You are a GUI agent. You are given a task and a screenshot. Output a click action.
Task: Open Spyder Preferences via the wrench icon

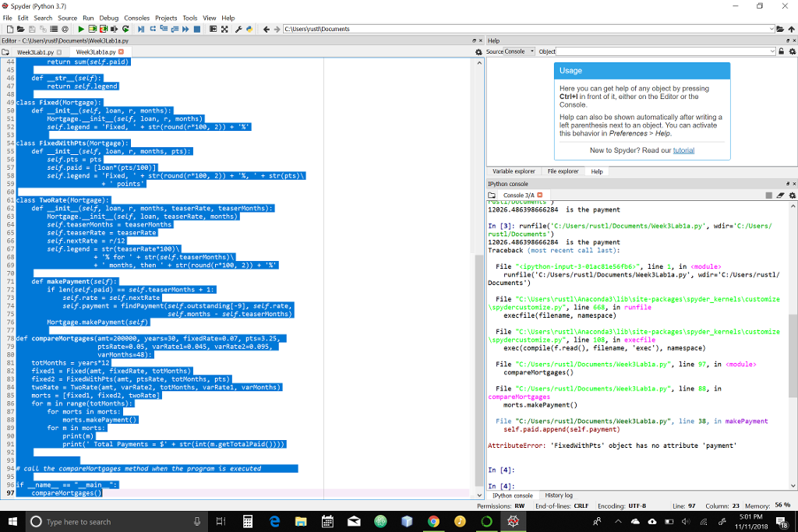point(238,29)
